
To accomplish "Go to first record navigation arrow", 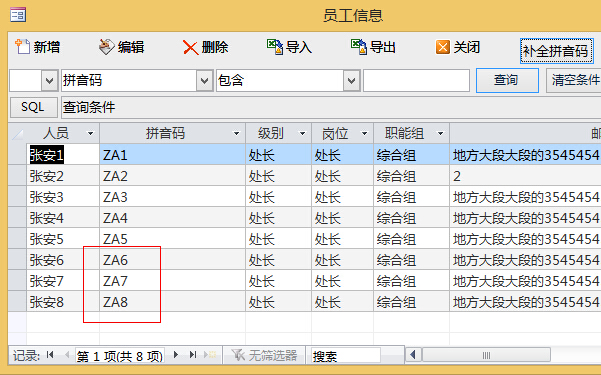I will tap(50, 355).
